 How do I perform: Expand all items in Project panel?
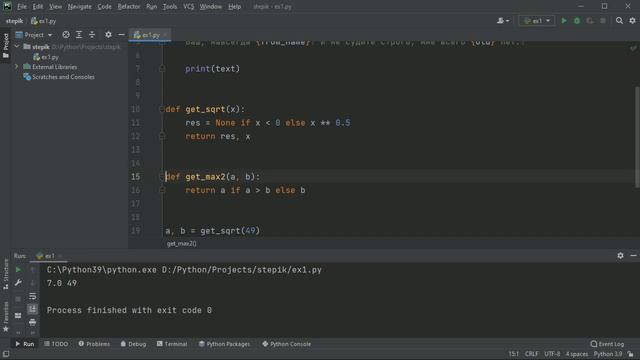tap(79, 35)
